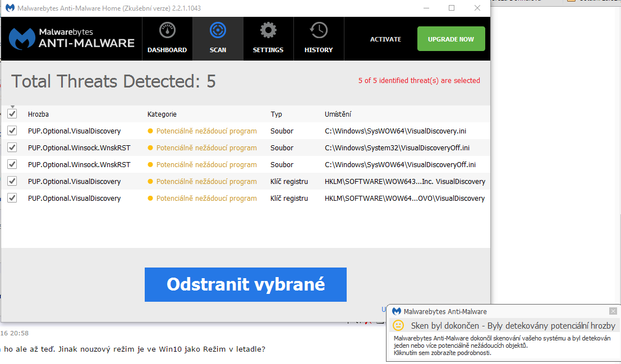Click the Activate link

(x=385, y=39)
